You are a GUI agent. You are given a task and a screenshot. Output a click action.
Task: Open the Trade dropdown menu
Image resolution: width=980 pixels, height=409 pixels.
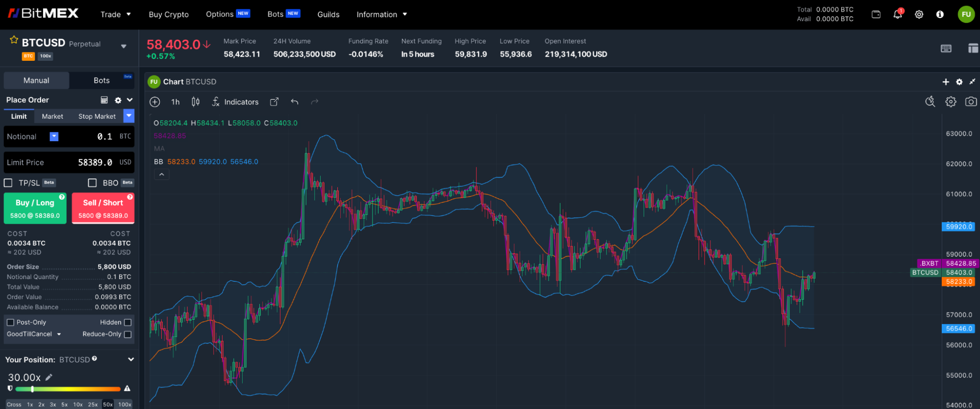pyautogui.click(x=115, y=14)
